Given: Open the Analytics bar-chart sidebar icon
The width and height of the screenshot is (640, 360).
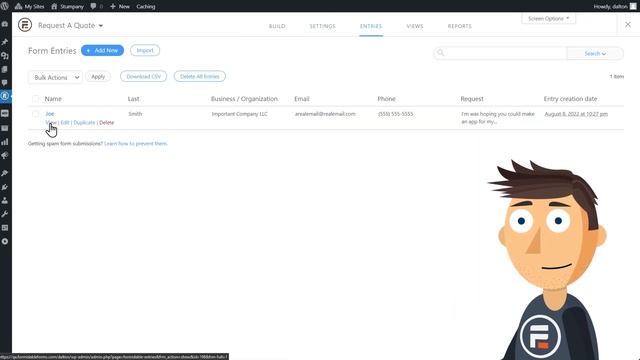Looking at the screenshot, I should [x=5, y=142].
